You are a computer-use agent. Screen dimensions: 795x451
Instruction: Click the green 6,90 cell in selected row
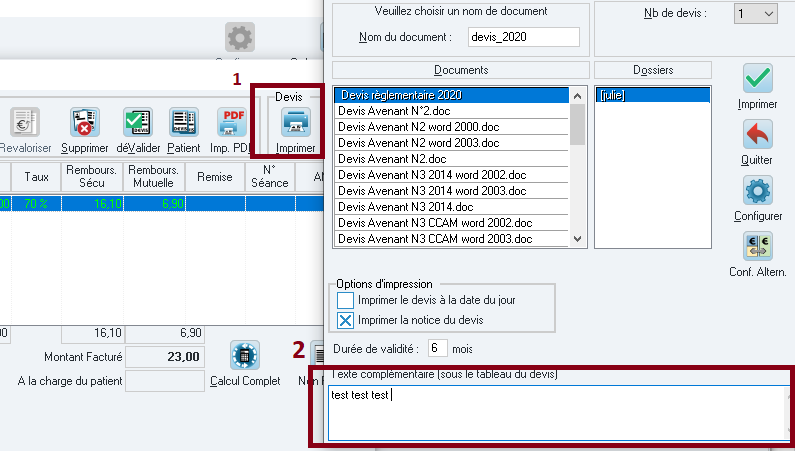tap(154, 204)
